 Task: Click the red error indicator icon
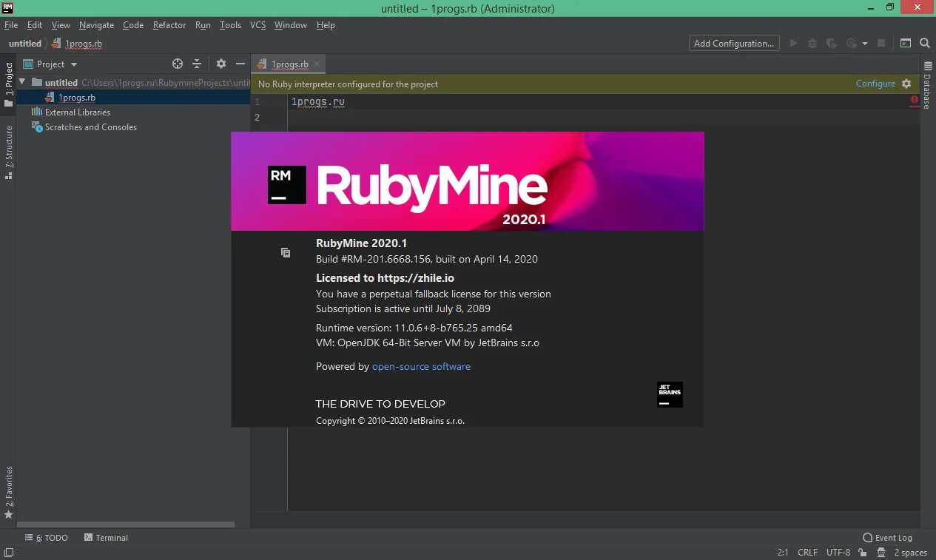[x=915, y=99]
